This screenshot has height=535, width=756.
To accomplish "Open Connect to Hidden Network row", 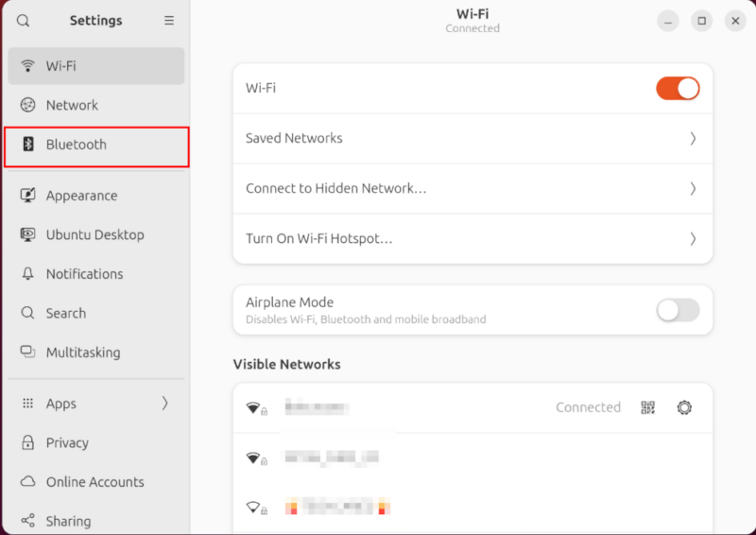I will click(472, 188).
